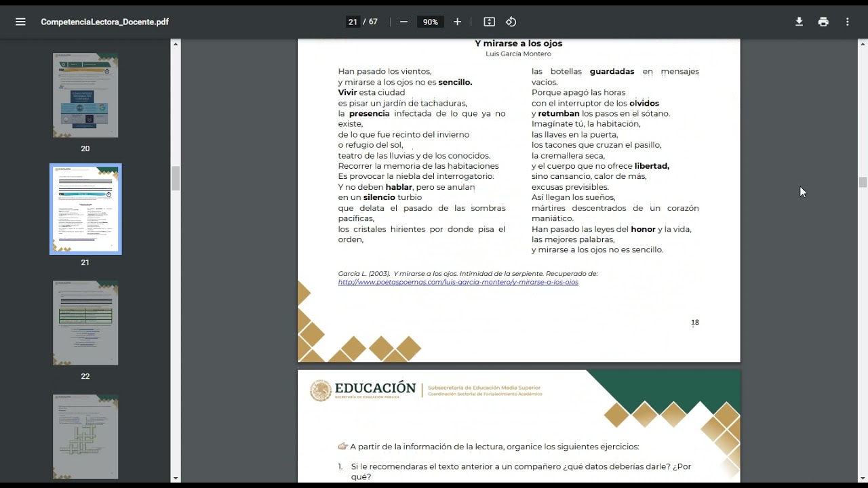868x488 pixels.
Task: Click the line "teatro de las lluvias y de los conocidos."
Action: point(414,155)
